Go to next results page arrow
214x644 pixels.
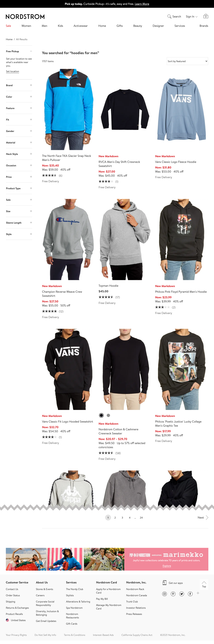[207, 517]
